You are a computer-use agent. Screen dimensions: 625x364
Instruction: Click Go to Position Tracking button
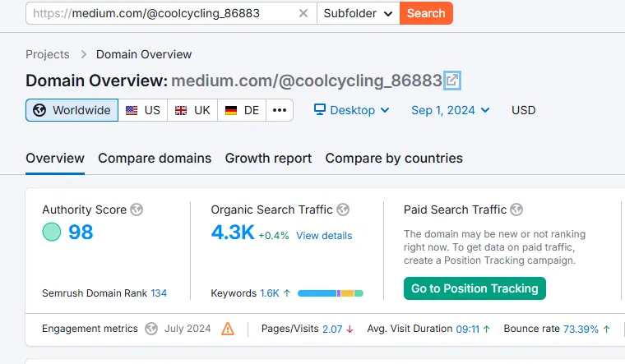coord(475,288)
